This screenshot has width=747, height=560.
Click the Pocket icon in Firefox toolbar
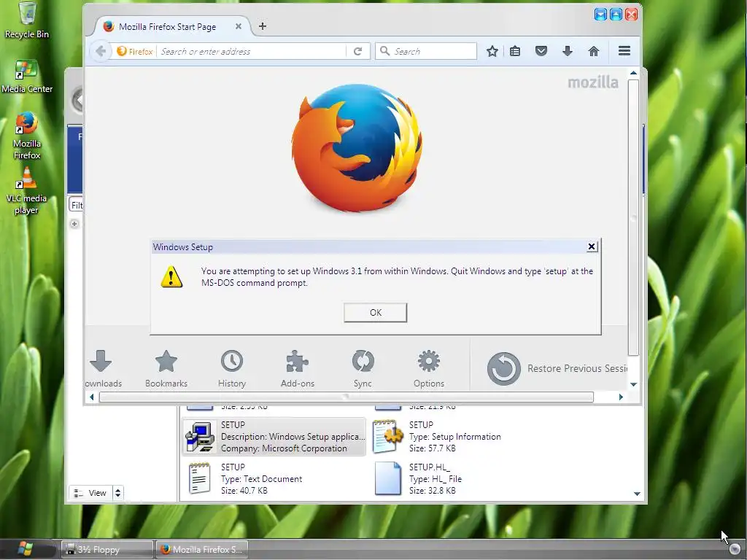(x=541, y=51)
